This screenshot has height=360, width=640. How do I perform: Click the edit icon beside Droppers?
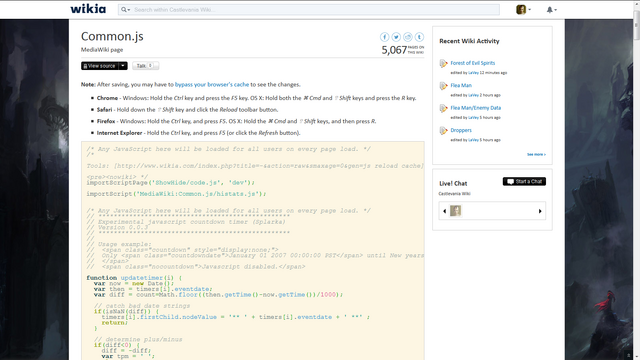point(444,131)
